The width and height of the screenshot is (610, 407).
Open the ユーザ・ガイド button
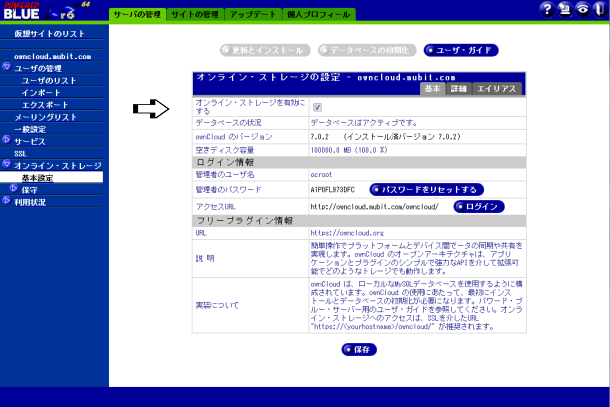tap(461, 50)
